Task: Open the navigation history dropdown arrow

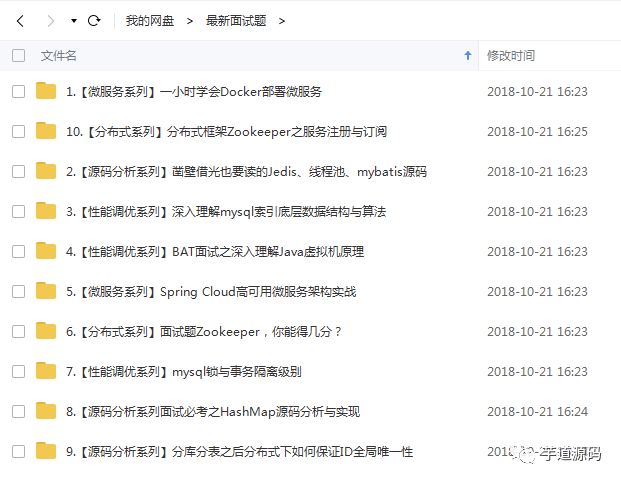Action: pyautogui.click(x=74, y=21)
